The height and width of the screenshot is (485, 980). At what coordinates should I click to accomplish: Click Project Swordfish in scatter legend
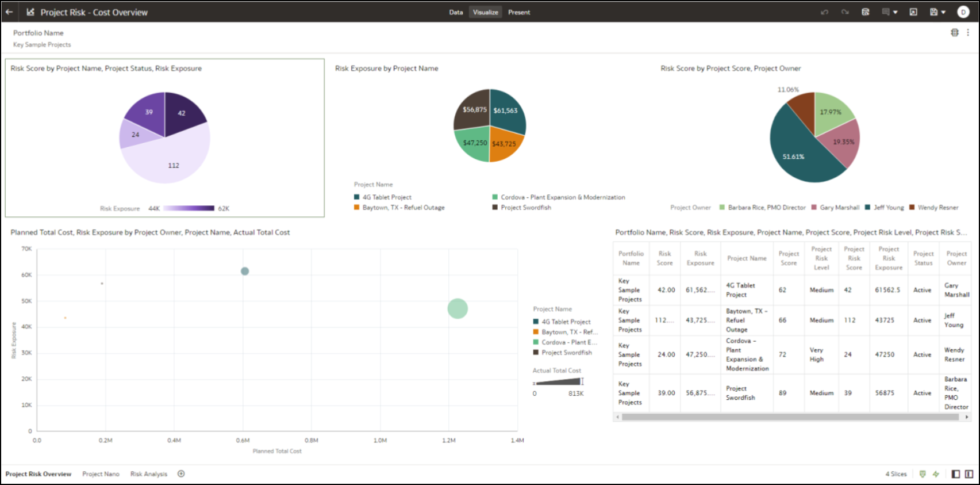563,353
